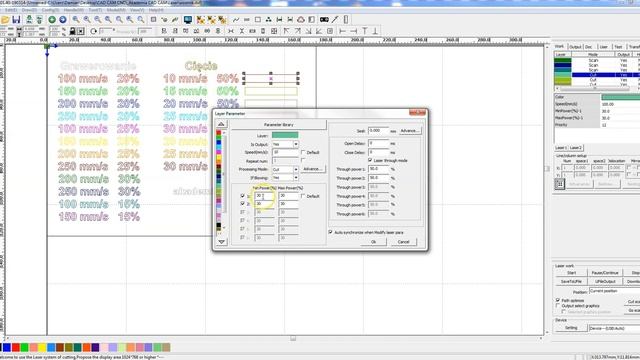Click Advance button next to Seal field

(409, 131)
